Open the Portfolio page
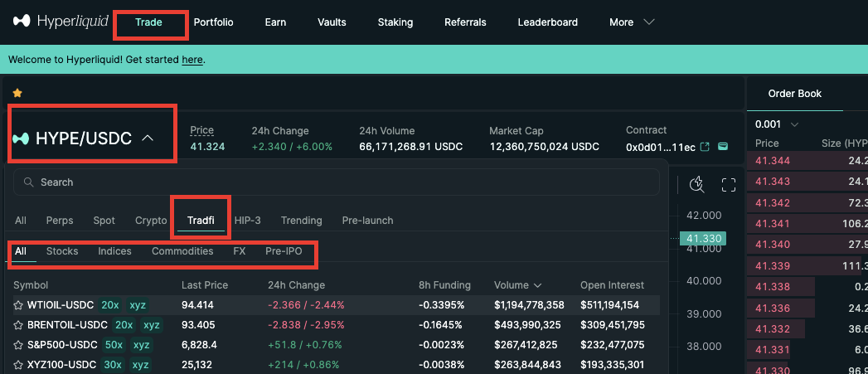 pyautogui.click(x=213, y=22)
